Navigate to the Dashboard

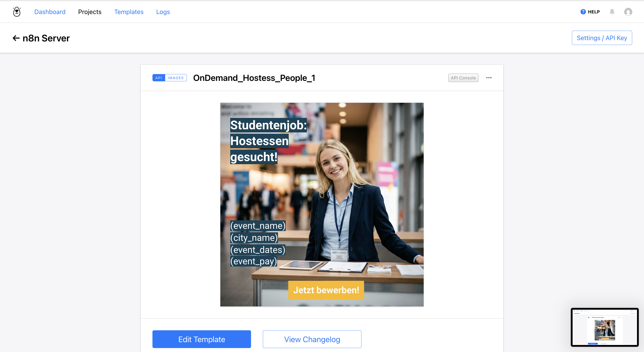coord(50,12)
